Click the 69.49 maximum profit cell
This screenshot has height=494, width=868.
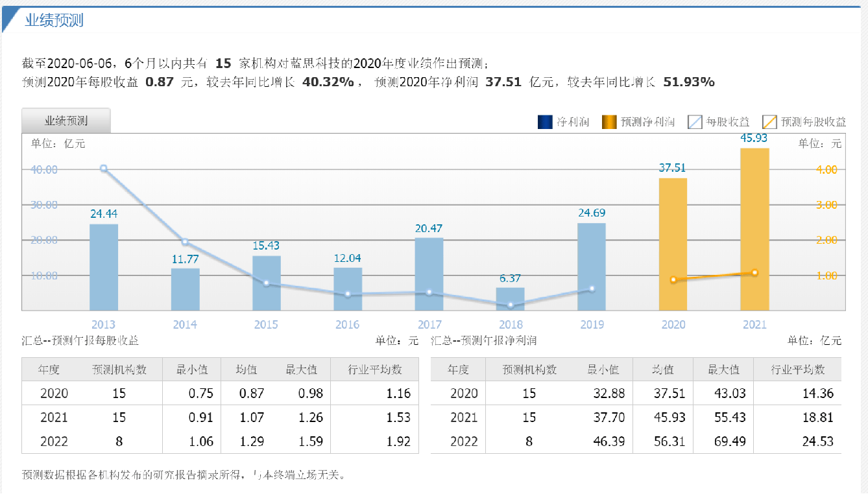pyautogui.click(x=731, y=441)
